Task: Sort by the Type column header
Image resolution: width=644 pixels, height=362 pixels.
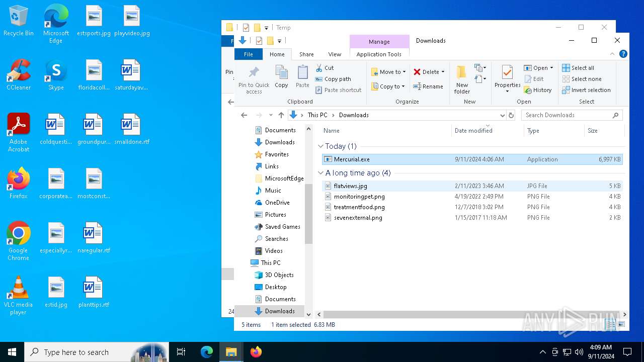Action: click(x=554, y=131)
